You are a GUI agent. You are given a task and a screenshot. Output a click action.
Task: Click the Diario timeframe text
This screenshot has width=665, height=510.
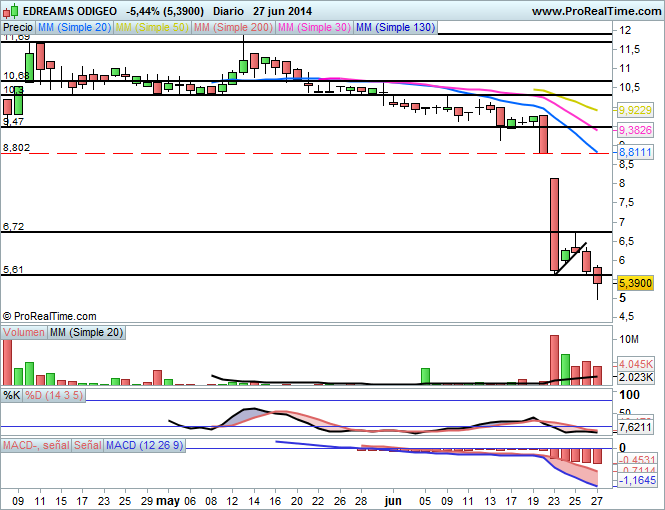pos(228,11)
